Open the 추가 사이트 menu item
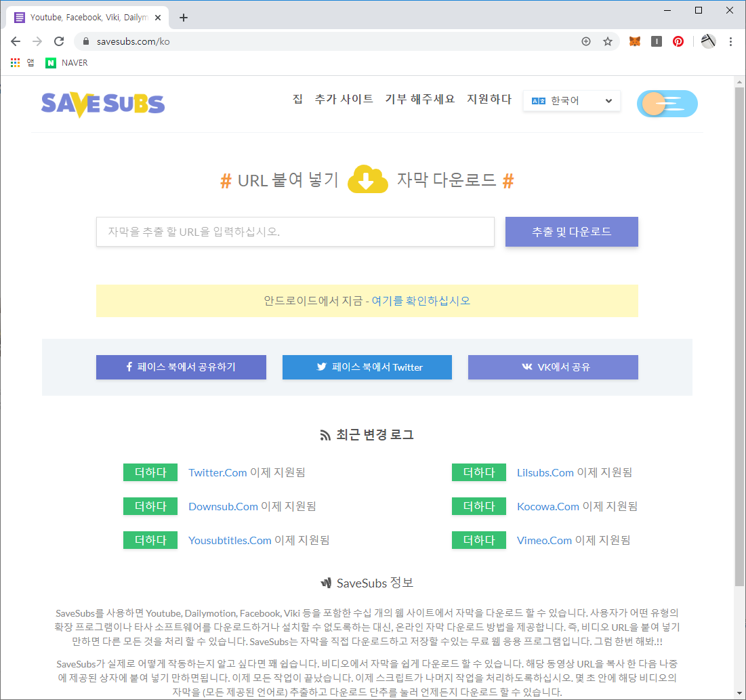This screenshot has height=700, width=746. (x=344, y=99)
